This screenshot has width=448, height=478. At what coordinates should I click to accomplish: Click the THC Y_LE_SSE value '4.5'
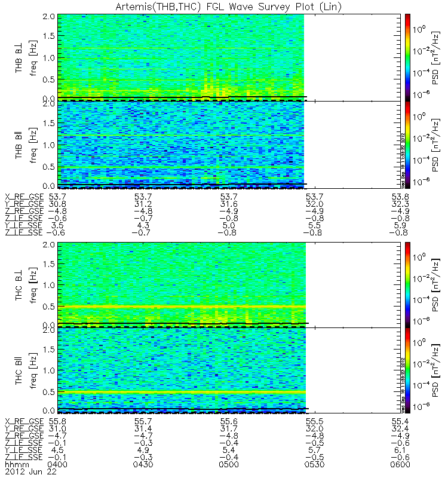tap(57, 450)
